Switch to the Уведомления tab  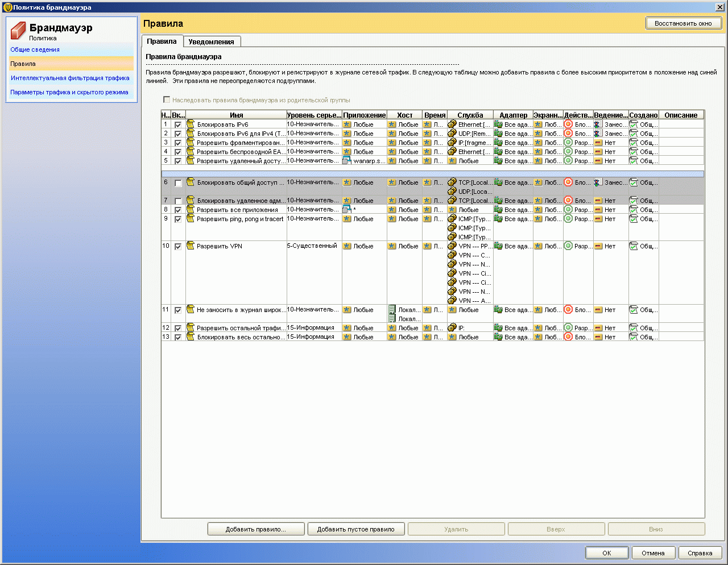(x=212, y=41)
